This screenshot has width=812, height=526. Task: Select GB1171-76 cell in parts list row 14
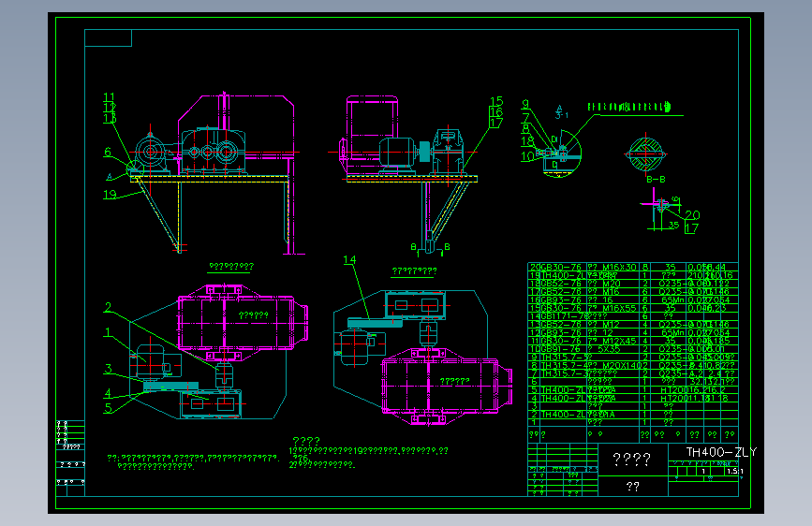564,315
